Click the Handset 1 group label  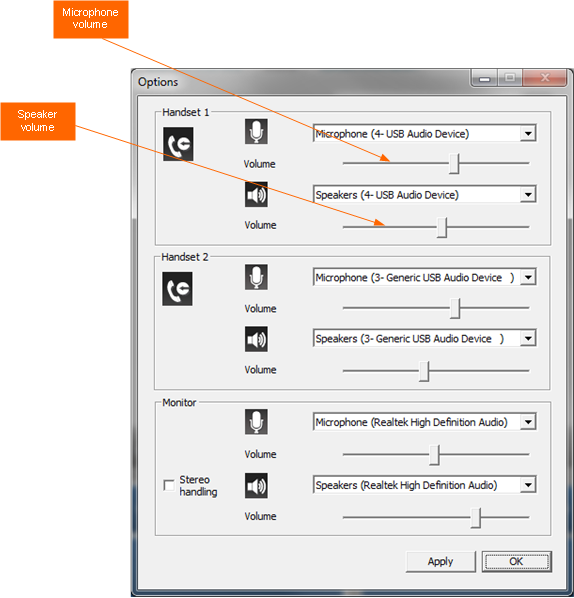coord(185,112)
